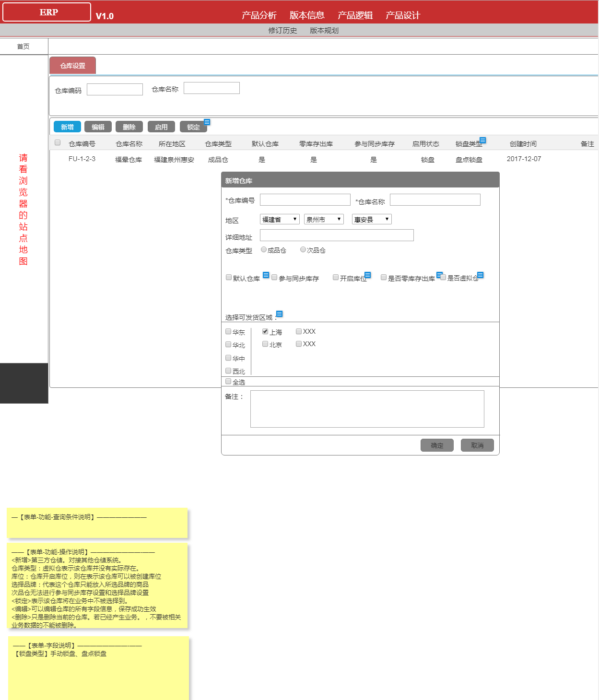The image size is (599, 700).
Task: Tick the table header select-all checkbox
Action: [58, 142]
